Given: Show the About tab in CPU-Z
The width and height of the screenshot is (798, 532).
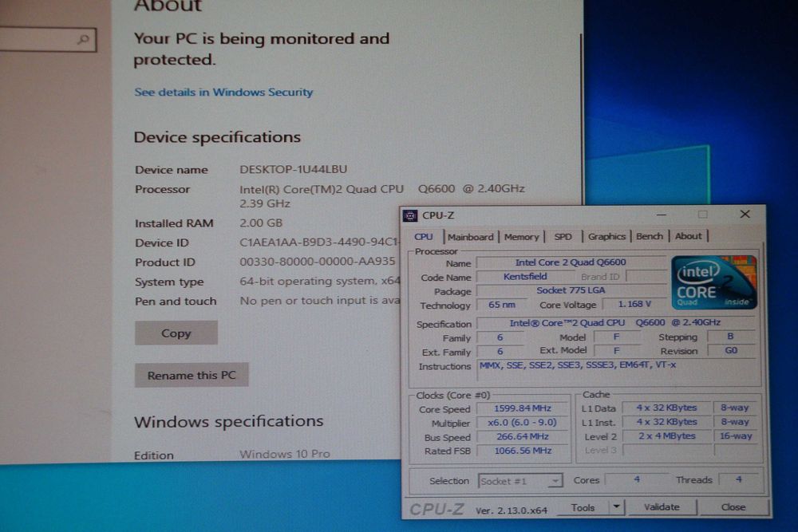Looking at the screenshot, I should click(x=688, y=235).
